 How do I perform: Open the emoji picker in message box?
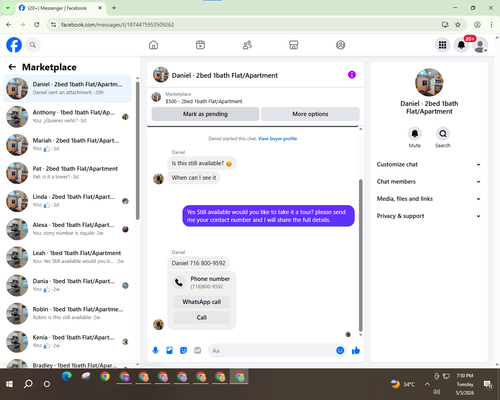coord(340,350)
